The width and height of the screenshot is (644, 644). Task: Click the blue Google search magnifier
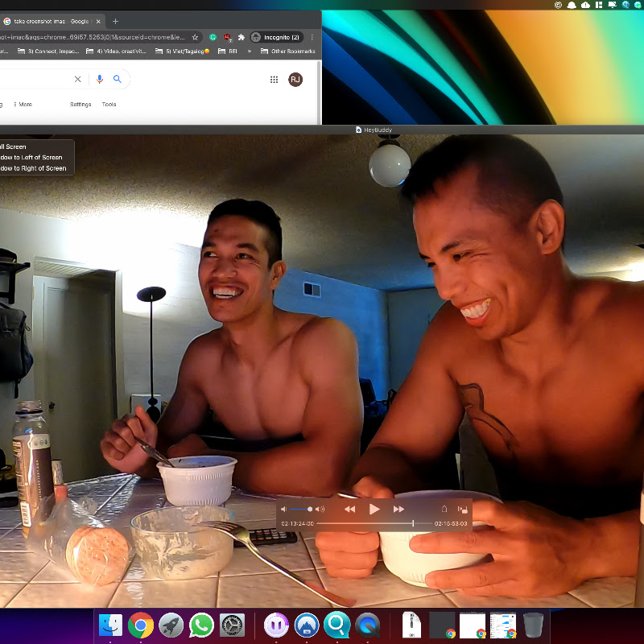(x=118, y=79)
